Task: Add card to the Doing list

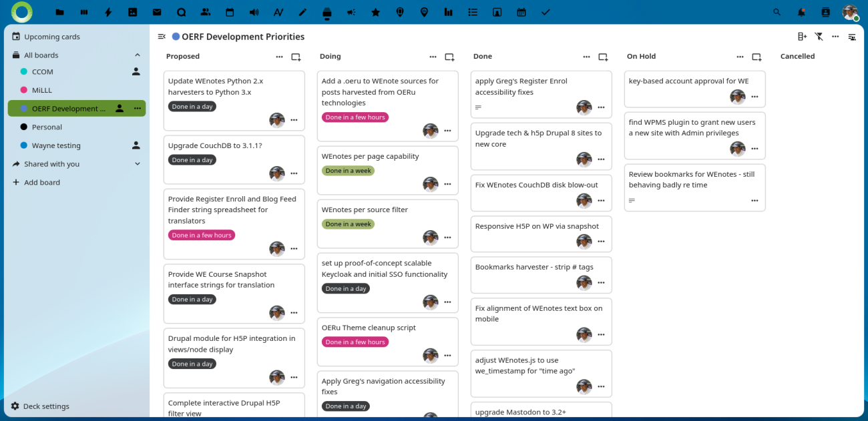Action: tap(449, 57)
